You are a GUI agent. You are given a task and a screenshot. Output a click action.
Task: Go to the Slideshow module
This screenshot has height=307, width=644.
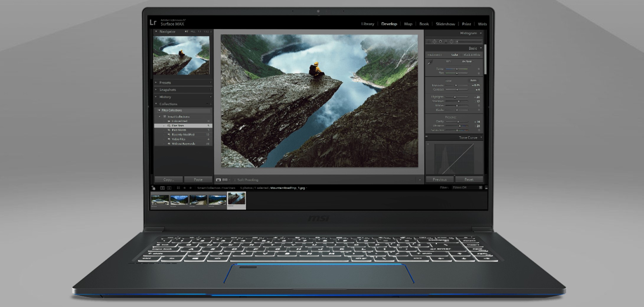click(x=445, y=24)
